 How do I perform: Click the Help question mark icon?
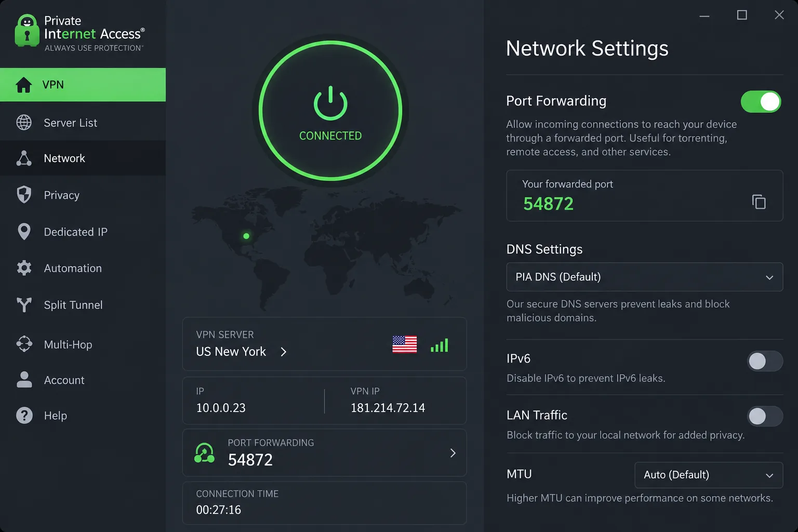tap(24, 416)
